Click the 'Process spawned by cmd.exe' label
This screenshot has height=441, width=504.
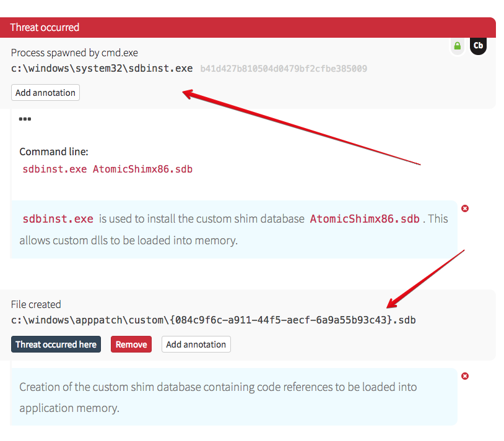74,53
